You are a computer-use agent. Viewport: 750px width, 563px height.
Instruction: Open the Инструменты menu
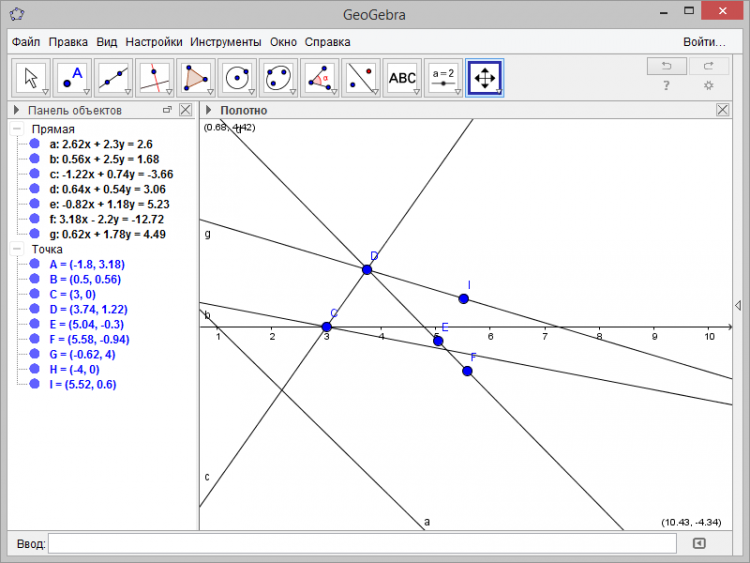(x=225, y=42)
